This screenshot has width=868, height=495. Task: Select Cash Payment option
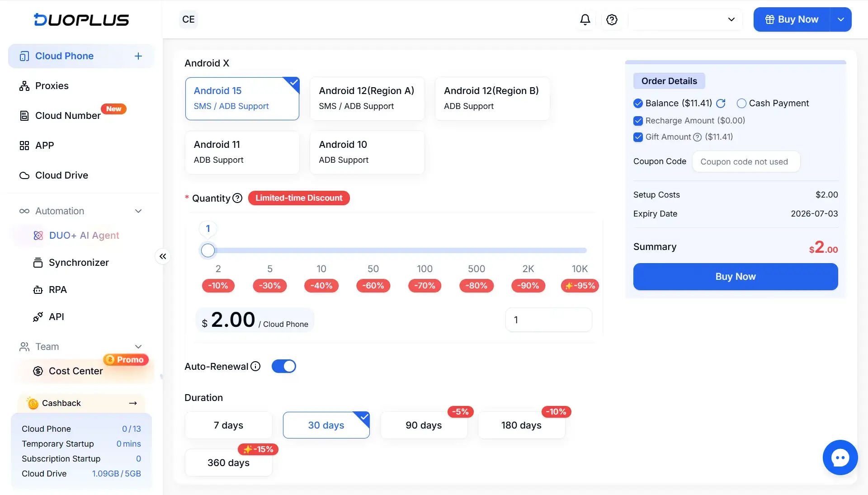(x=741, y=104)
